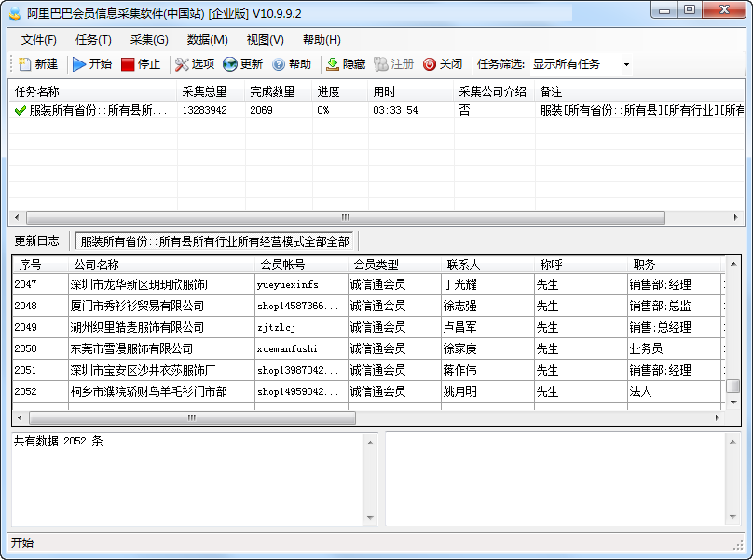Click the 注册 register toolbar icon
This screenshot has width=753, height=560.
pyautogui.click(x=381, y=64)
